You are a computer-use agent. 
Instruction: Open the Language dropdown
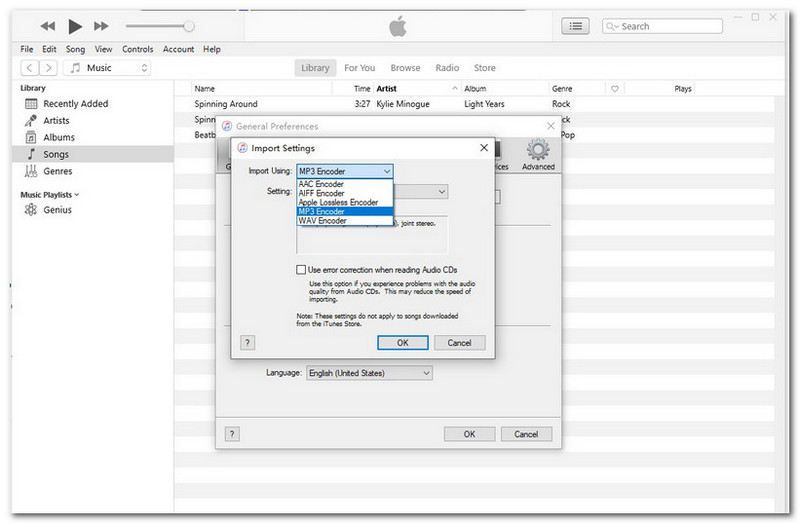(x=369, y=373)
